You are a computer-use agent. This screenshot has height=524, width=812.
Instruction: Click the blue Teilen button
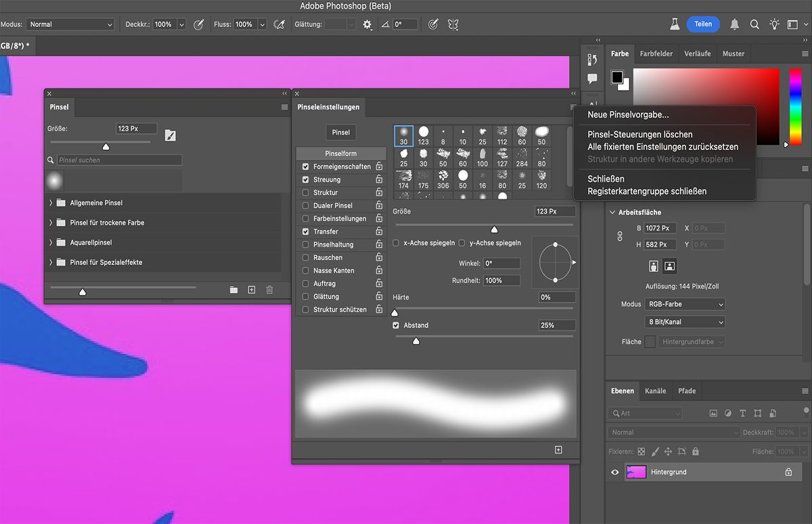tap(703, 24)
